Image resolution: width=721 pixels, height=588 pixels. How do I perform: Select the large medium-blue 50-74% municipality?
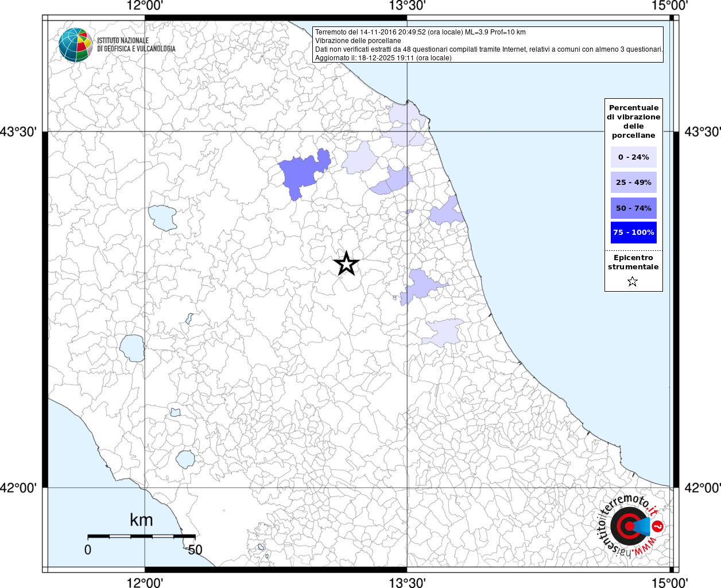click(x=301, y=172)
